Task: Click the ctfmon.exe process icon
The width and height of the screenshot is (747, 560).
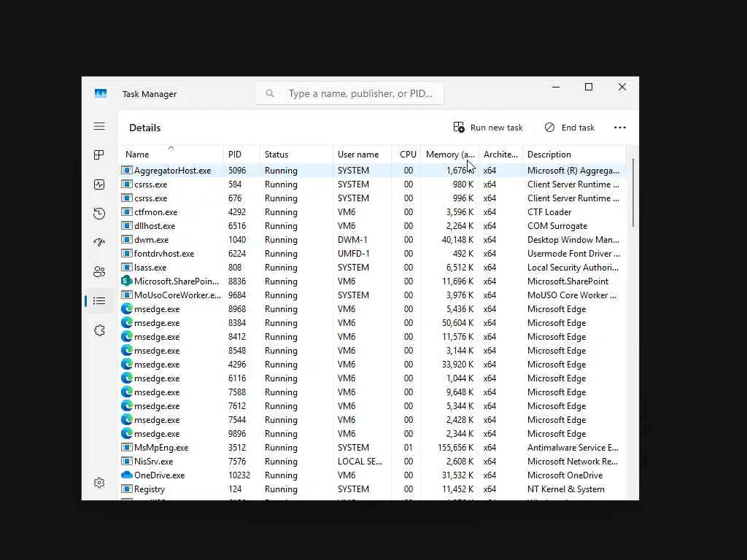Action: [126, 212]
